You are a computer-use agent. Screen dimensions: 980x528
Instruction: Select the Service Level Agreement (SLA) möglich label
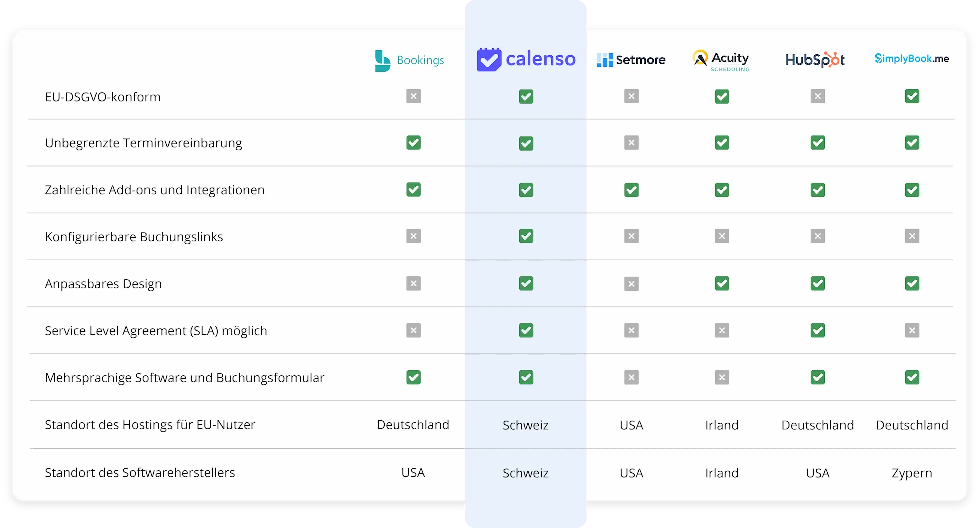[156, 331]
